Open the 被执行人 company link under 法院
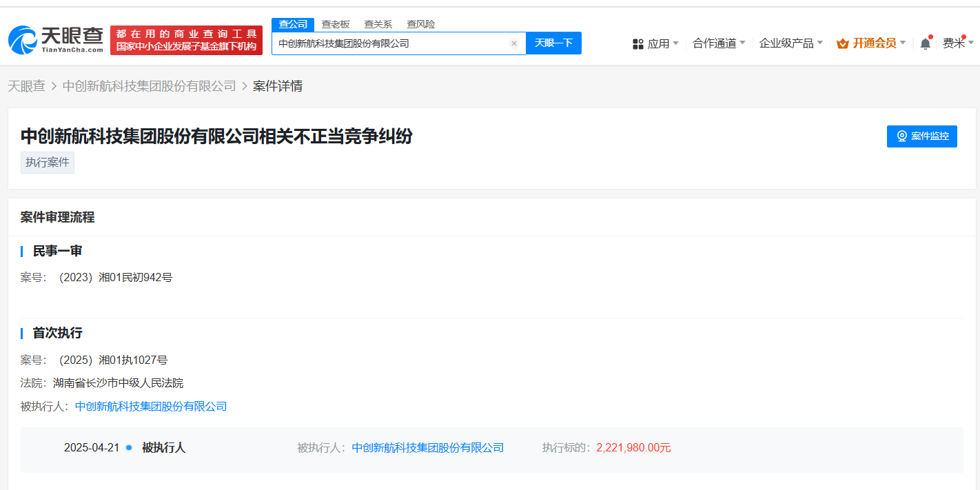The width and height of the screenshot is (980, 490). [151, 407]
